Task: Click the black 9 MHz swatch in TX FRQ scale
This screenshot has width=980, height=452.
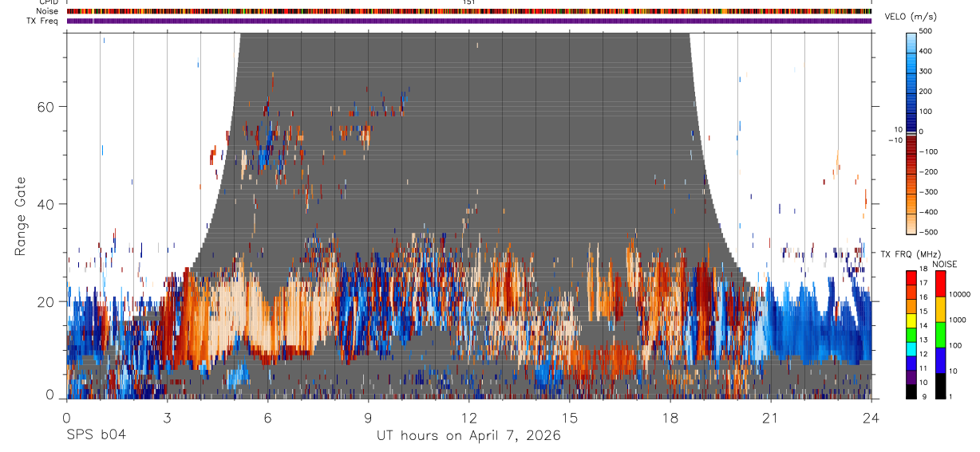Action: pos(911,391)
